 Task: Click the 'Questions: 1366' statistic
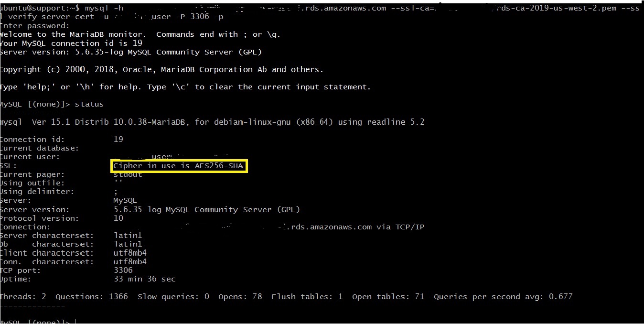(92, 296)
